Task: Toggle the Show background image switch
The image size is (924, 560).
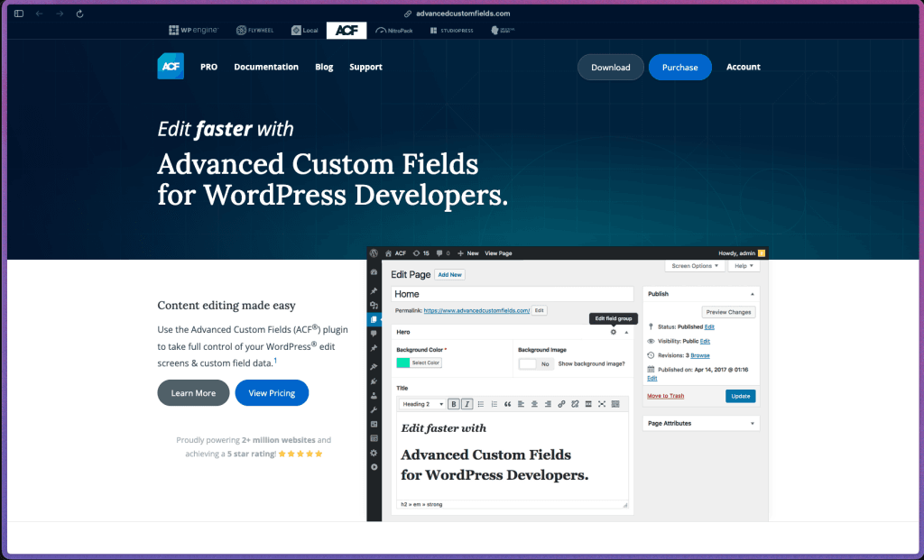Action: pos(536,364)
